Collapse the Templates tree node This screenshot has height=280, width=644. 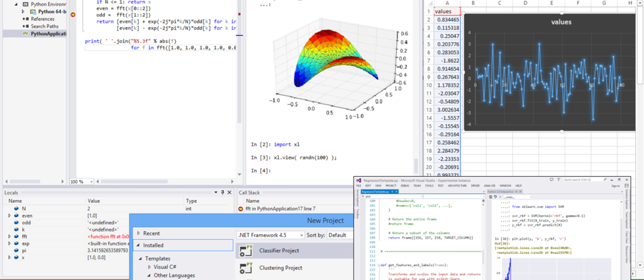[x=140, y=259]
